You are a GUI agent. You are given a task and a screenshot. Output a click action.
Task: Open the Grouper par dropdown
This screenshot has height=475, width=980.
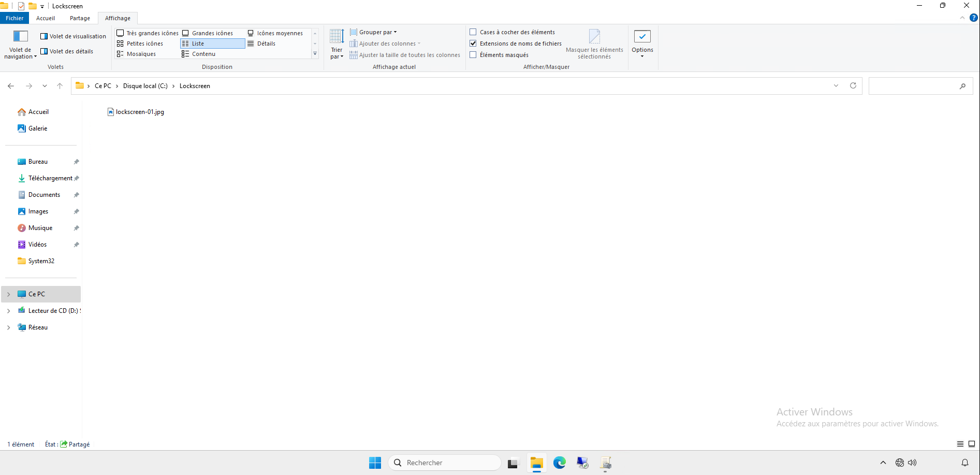374,32
